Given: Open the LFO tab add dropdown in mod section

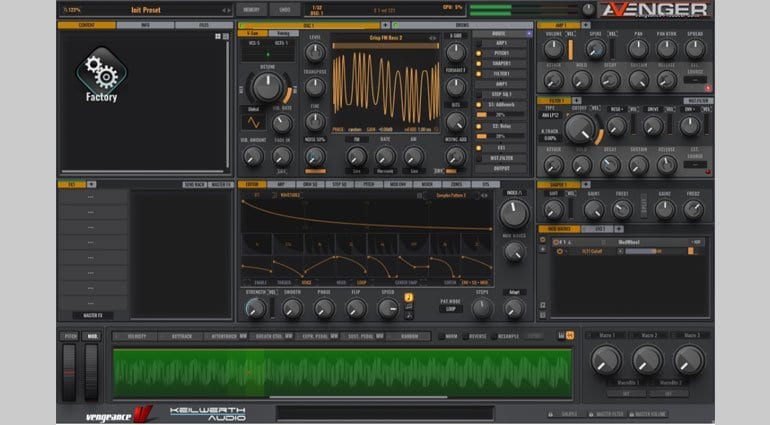Looking at the screenshot, I should (x=619, y=229).
